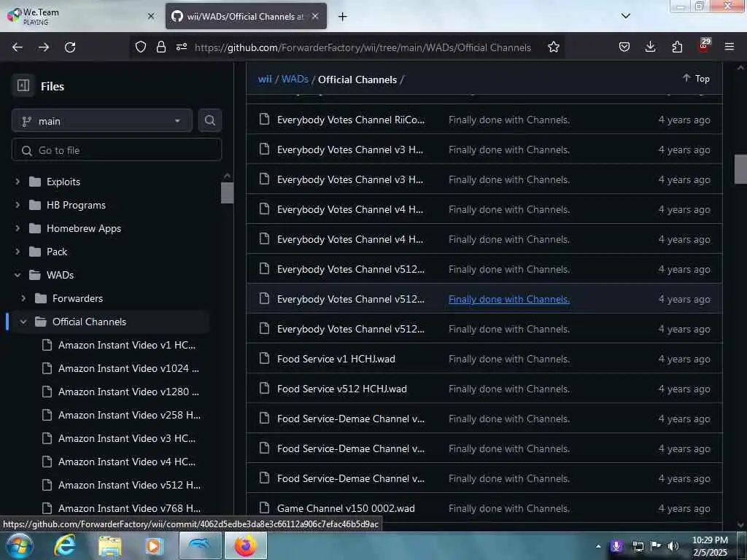Expand the HB Programs folder chevron
The width and height of the screenshot is (747, 560).
(x=18, y=205)
